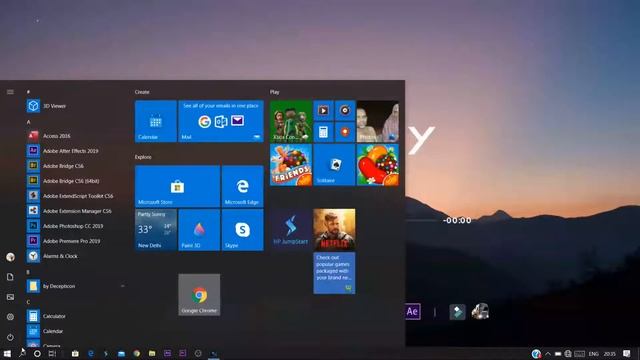Open the Power options button
This screenshot has height=360, width=640.
pos(10,337)
